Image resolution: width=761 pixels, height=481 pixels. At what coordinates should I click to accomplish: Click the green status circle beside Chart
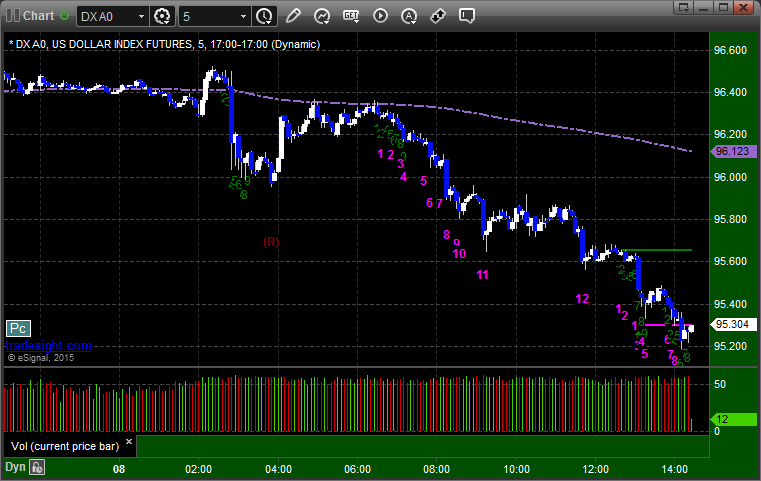click(x=64, y=16)
